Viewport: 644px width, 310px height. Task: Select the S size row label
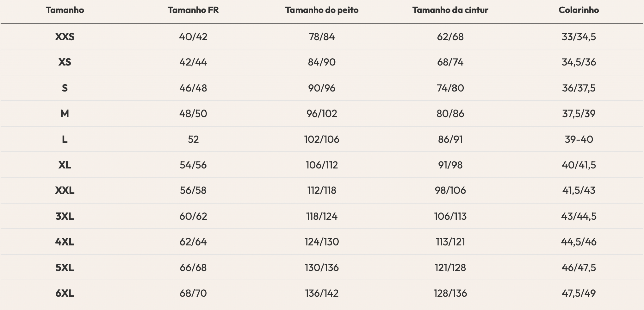click(65, 88)
